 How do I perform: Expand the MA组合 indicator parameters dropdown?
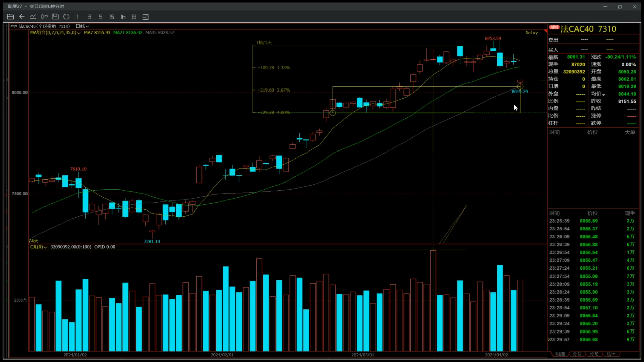pyautogui.click(x=79, y=33)
